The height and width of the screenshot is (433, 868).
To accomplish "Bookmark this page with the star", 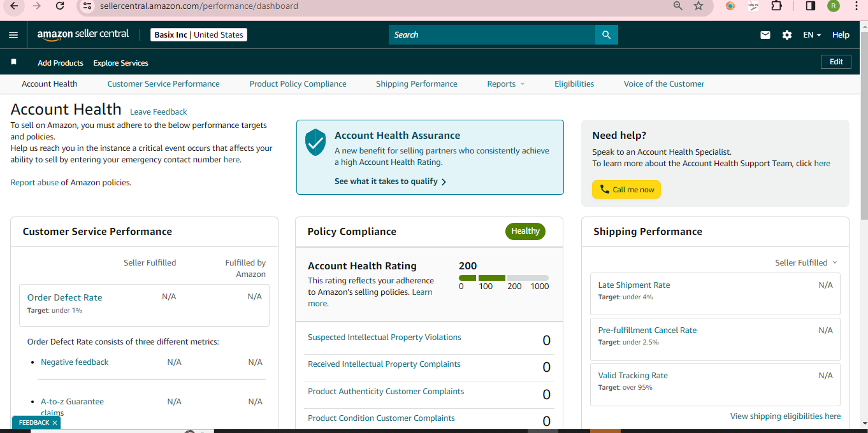I will point(698,6).
